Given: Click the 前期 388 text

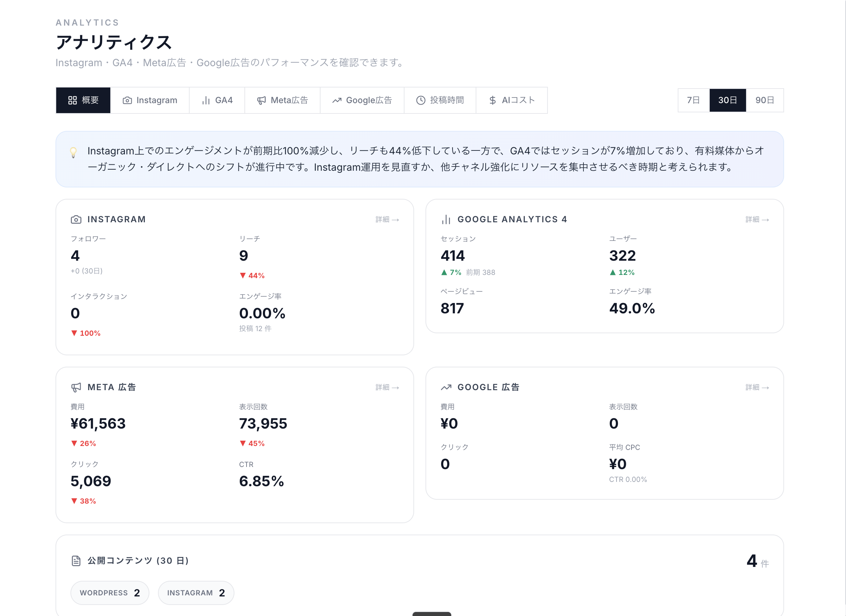Looking at the screenshot, I should (x=480, y=272).
